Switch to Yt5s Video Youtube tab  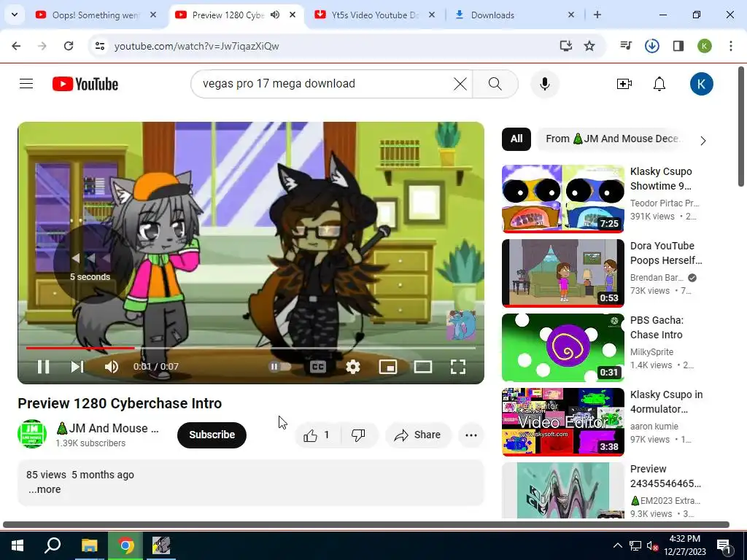(x=374, y=15)
